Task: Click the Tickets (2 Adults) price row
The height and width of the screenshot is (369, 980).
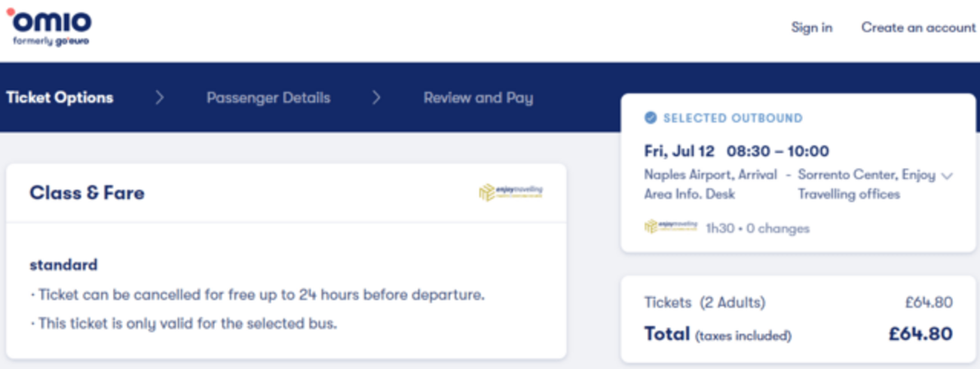Action: [x=798, y=303]
